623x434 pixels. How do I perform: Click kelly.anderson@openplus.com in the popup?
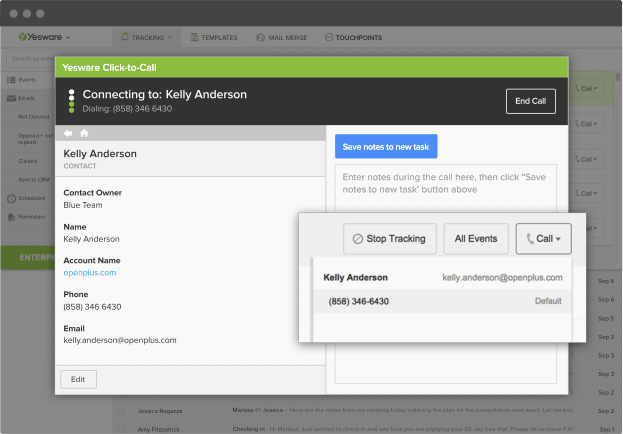502,277
